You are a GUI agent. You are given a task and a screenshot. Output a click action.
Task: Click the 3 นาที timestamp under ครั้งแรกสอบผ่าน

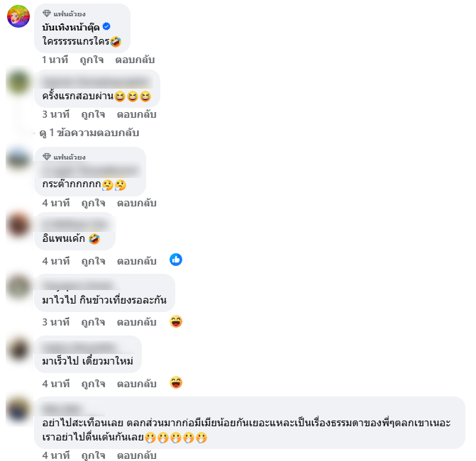click(56, 114)
